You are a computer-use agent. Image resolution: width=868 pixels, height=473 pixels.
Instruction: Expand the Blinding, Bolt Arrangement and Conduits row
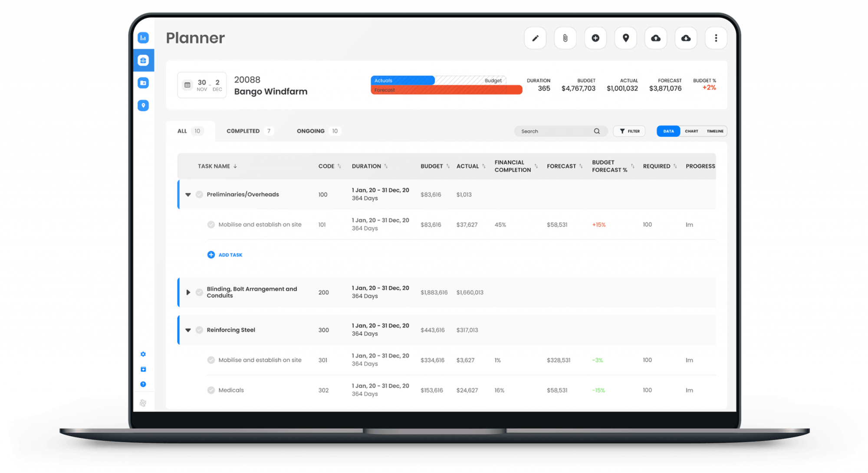pos(188,292)
